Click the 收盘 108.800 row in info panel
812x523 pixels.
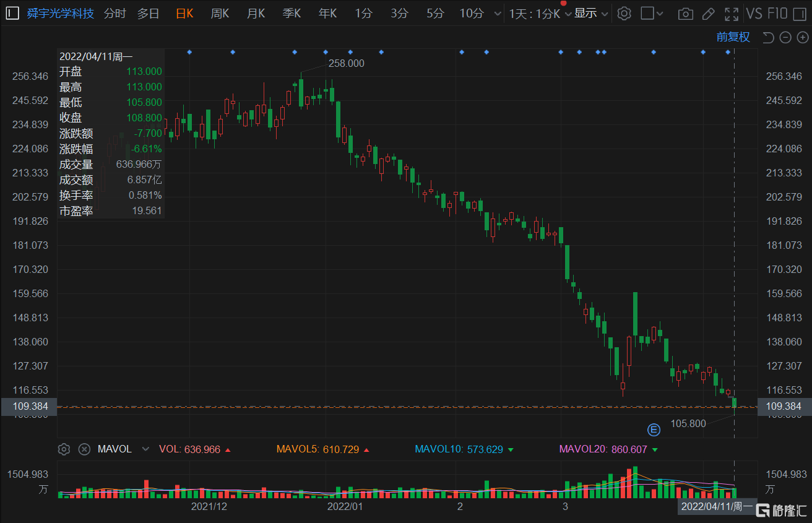point(111,118)
